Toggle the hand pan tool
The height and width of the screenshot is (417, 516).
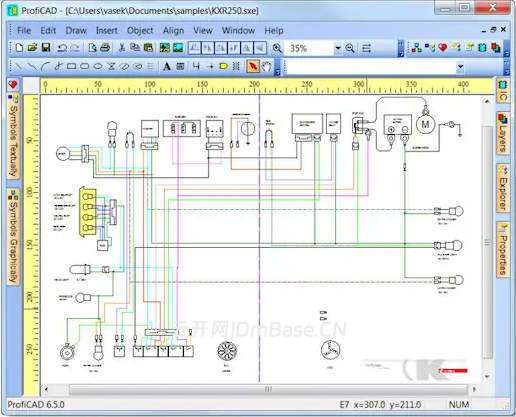click(266, 66)
